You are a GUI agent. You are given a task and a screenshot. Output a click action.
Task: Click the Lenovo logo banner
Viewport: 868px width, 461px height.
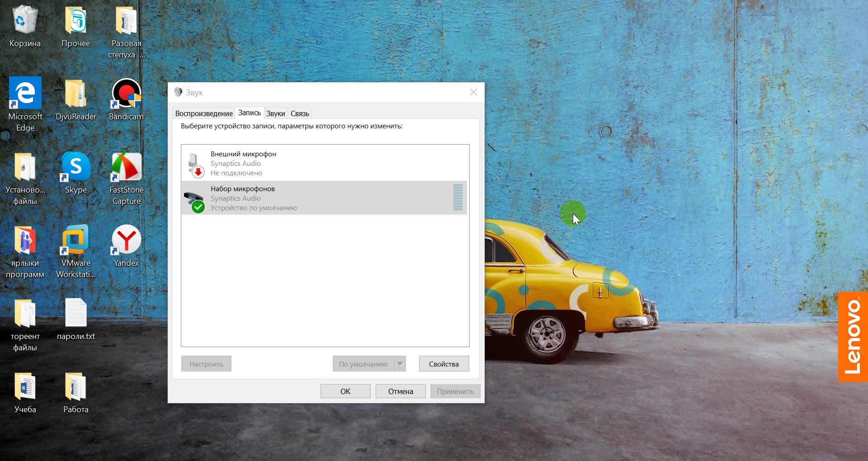coord(853,337)
